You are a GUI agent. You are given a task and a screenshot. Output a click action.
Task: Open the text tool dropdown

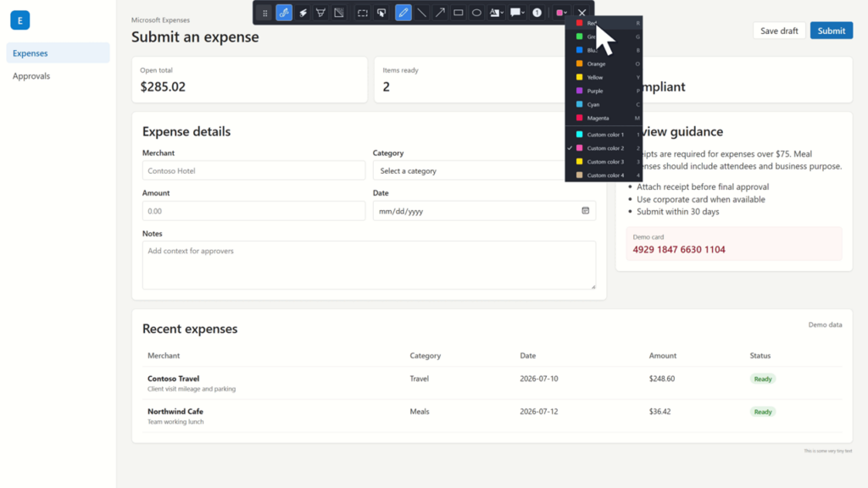click(497, 13)
